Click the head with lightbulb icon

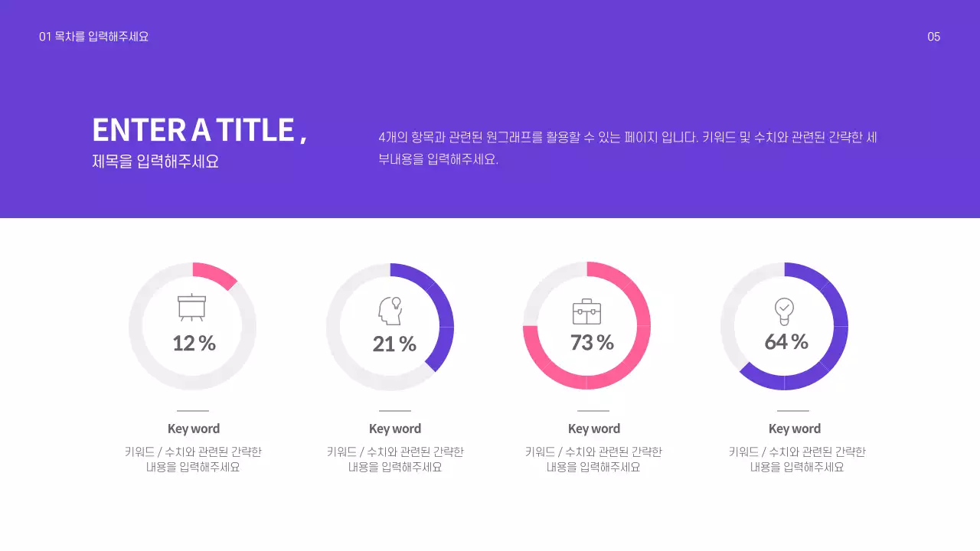(390, 311)
